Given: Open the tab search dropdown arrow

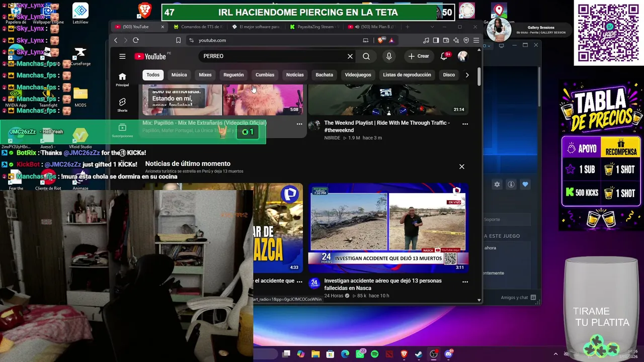Looking at the screenshot, I should tap(432, 27).
